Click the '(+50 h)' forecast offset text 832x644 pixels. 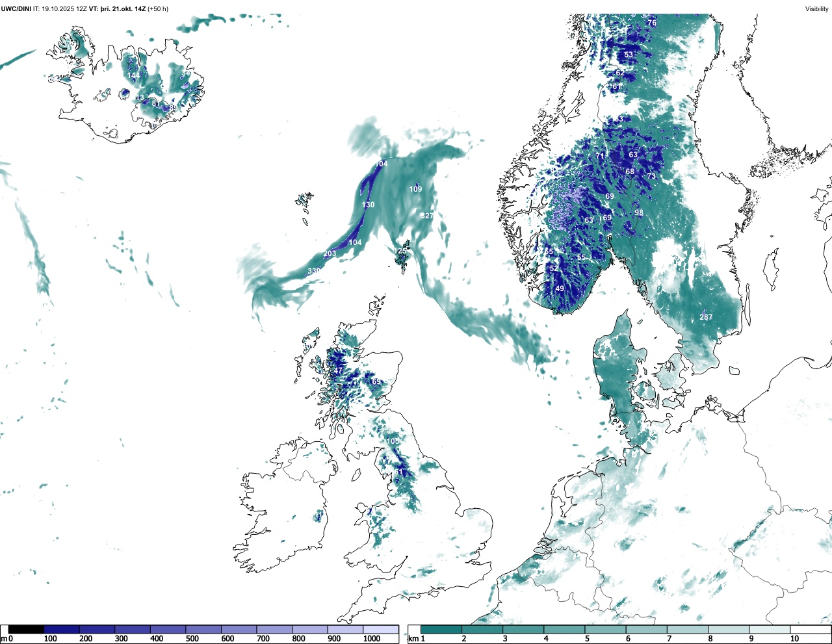pos(159,9)
